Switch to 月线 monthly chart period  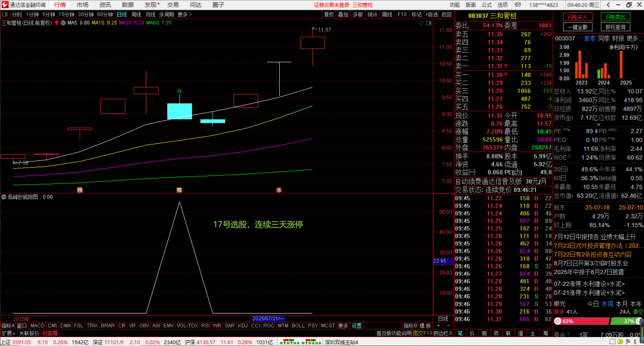[x=150, y=14]
